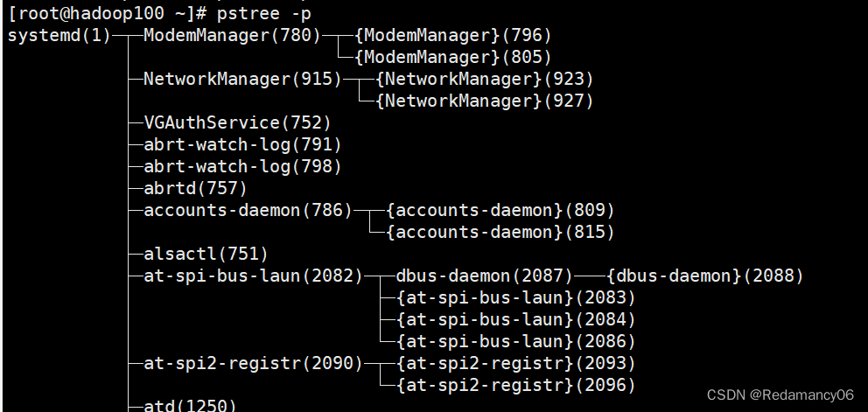Select the alsactl(751) process

[x=206, y=255]
